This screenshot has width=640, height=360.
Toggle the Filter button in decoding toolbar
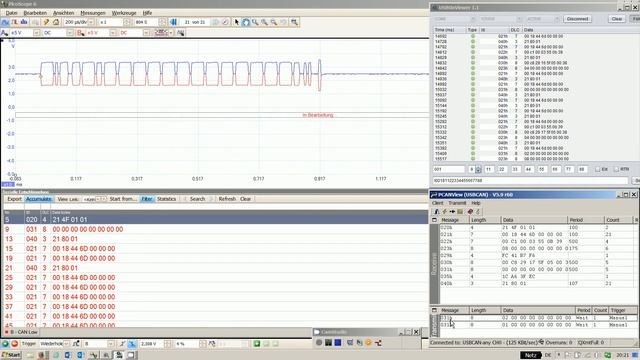tap(147, 199)
